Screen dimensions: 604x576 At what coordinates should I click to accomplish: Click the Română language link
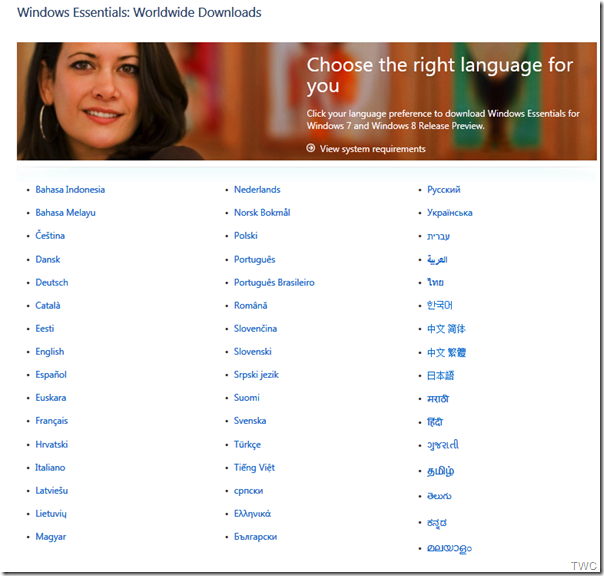point(250,306)
